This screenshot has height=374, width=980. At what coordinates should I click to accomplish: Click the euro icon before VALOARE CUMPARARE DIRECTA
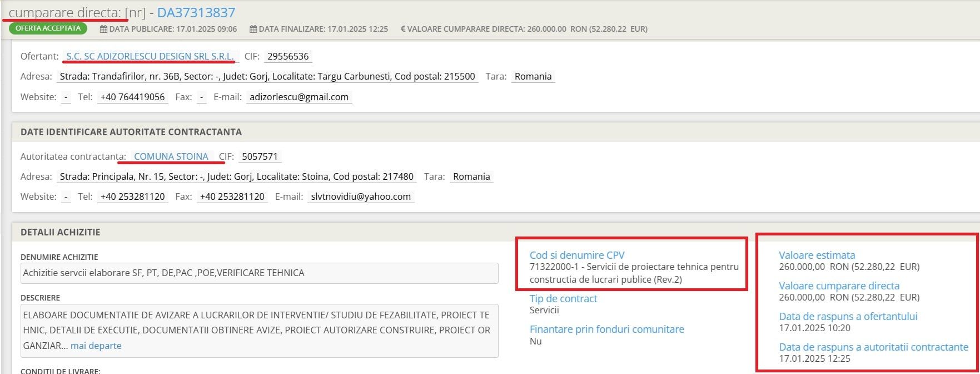pyautogui.click(x=403, y=29)
